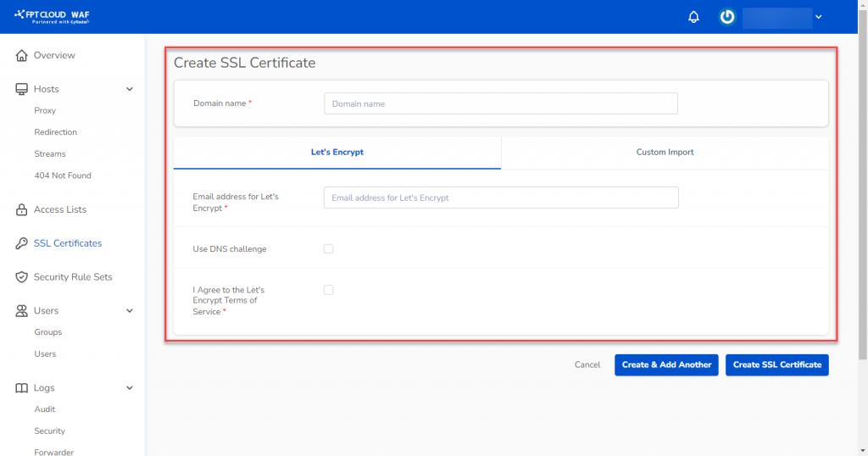Enable the Use DNS challenge checkbox
This screenshot has height=456, width=868.
coord(329,249)
